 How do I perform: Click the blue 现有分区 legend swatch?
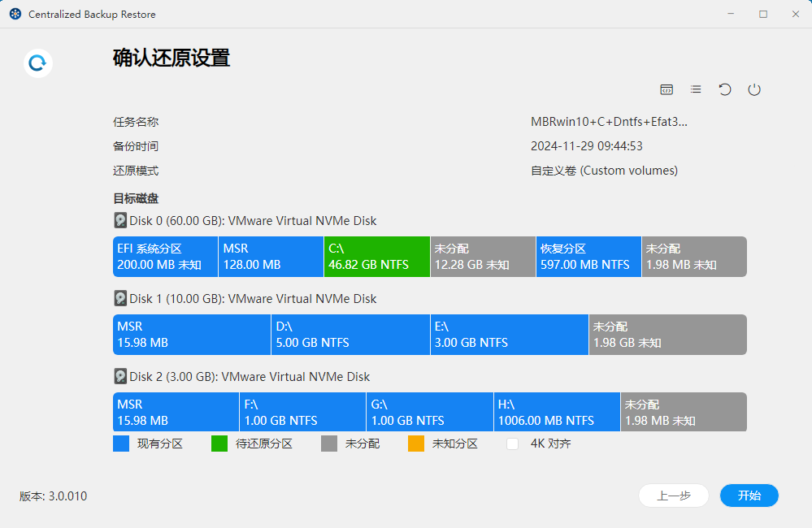tap(121, 444)
